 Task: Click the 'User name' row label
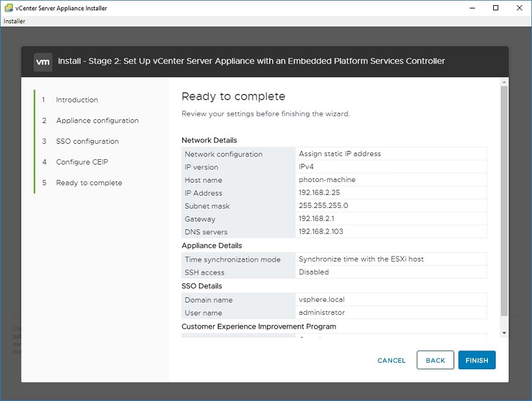(203, 313)
